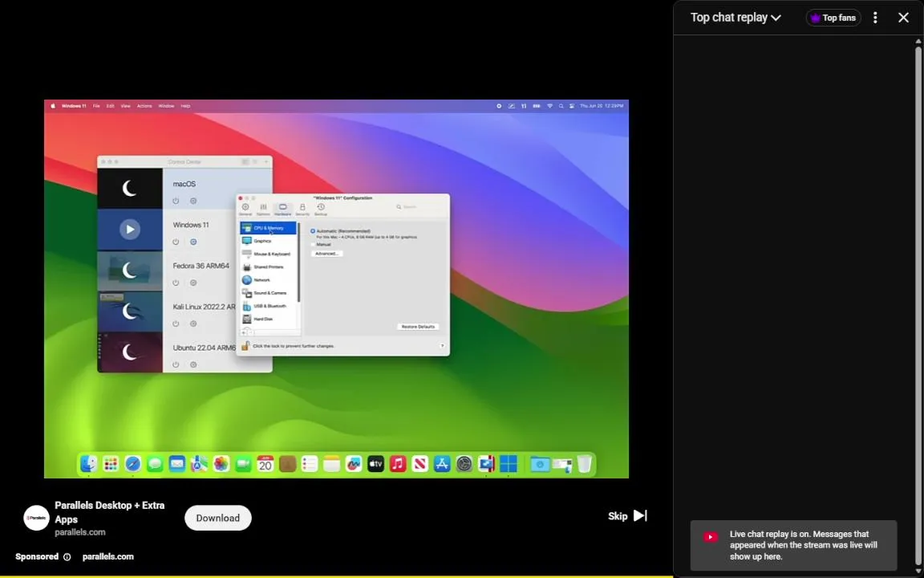924x578 pixels.
Task: Select CPU & Memory in the configuration sidebar
Action: 268,228
